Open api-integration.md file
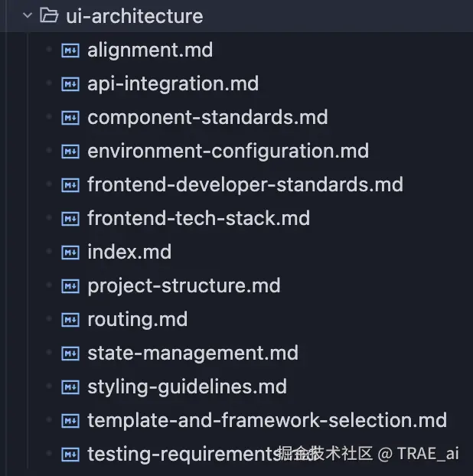The width and height of the screenshot is (473, 476). coord(173,84)
